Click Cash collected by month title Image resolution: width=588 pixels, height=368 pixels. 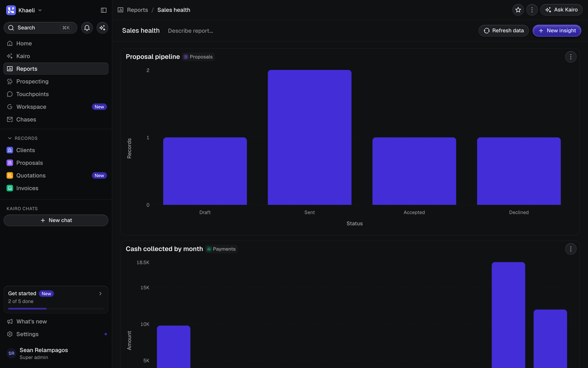[x=164, y=249]
